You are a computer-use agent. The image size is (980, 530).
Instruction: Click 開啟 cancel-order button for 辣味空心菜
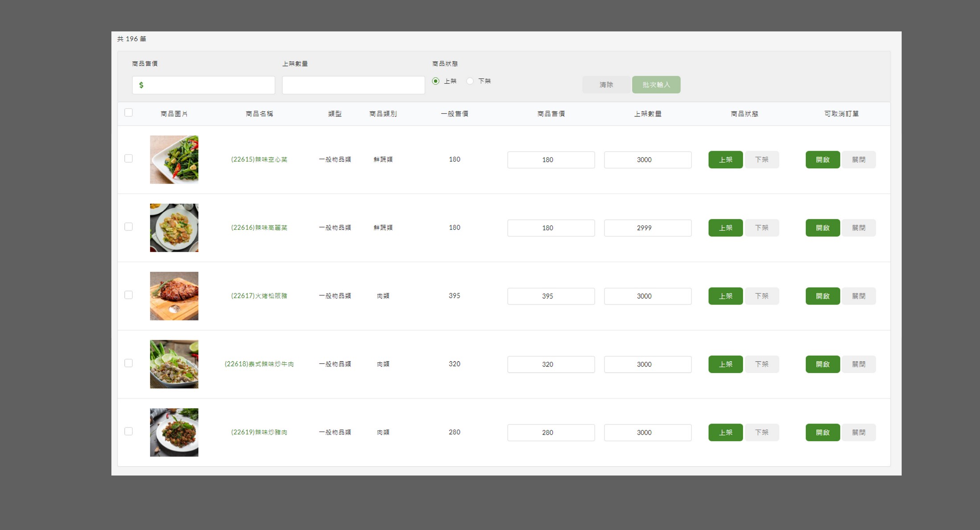823,160
